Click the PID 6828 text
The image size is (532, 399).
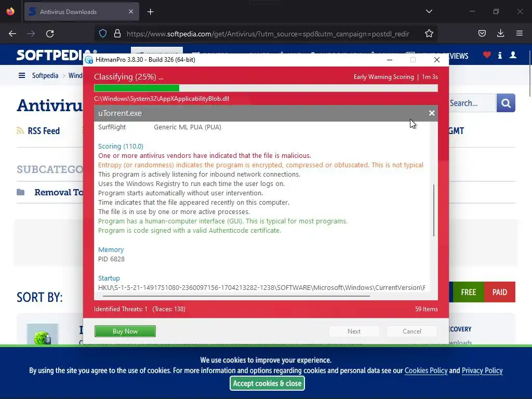pyautogui.click(x=111, y=259)
